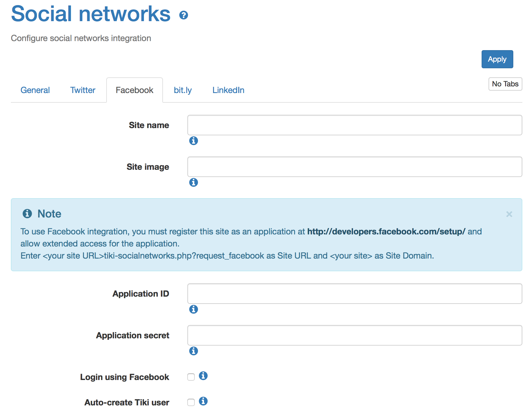Show info tooltip under Site image field
This screenshot has width=532, height=409.
193,182
